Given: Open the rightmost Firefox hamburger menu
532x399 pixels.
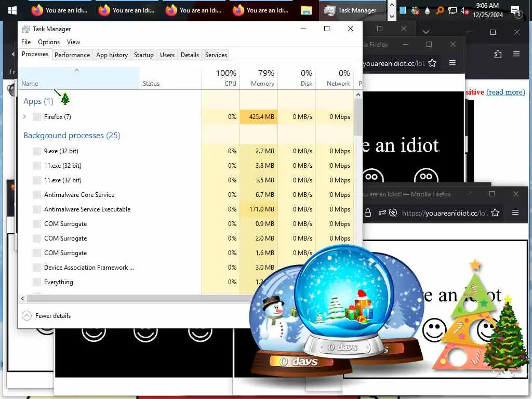Looking at the screenshot, I should 516,54.
